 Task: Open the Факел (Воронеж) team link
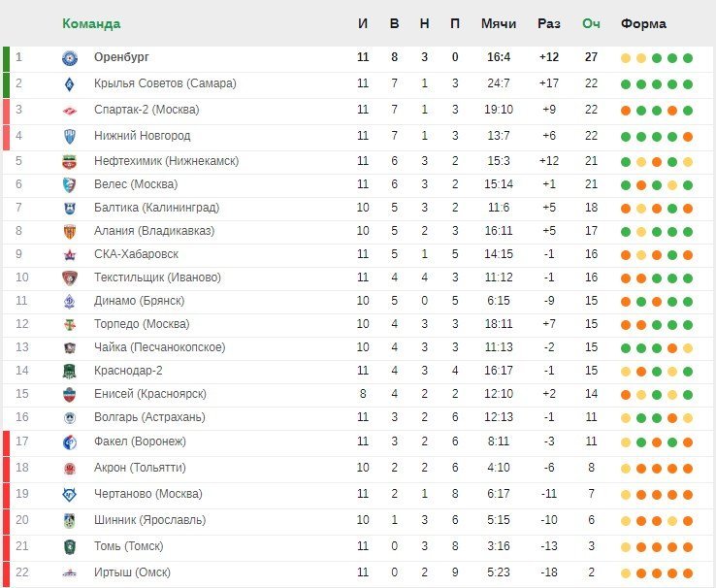pyautogui.click(x=140, y=441)
